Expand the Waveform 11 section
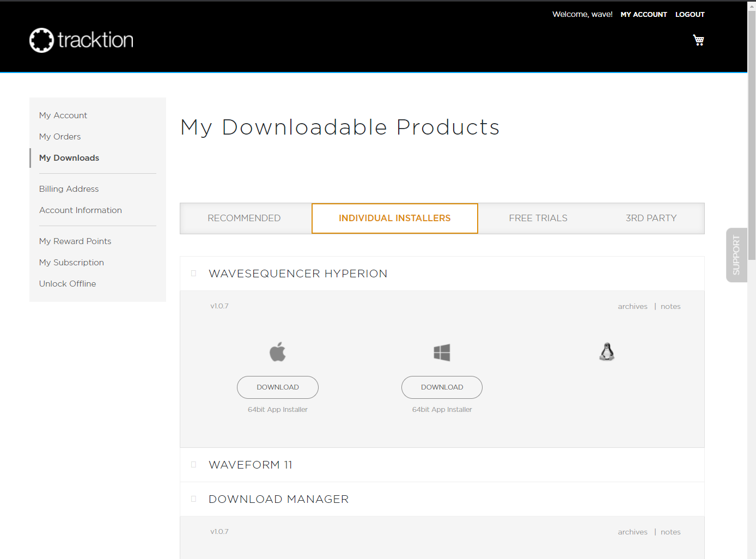756x559 pixels. coord(442,465)
